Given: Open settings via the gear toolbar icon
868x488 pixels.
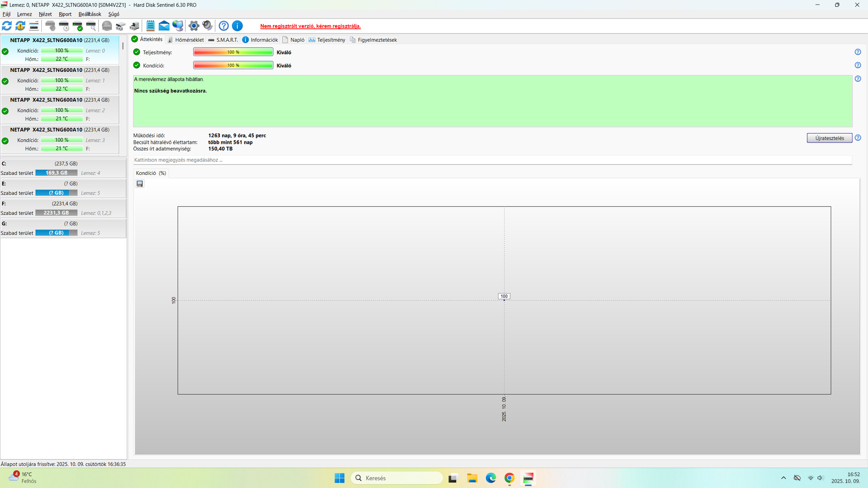Looking at the screenshot, I should pyautogui.click(x=194, y=26).
